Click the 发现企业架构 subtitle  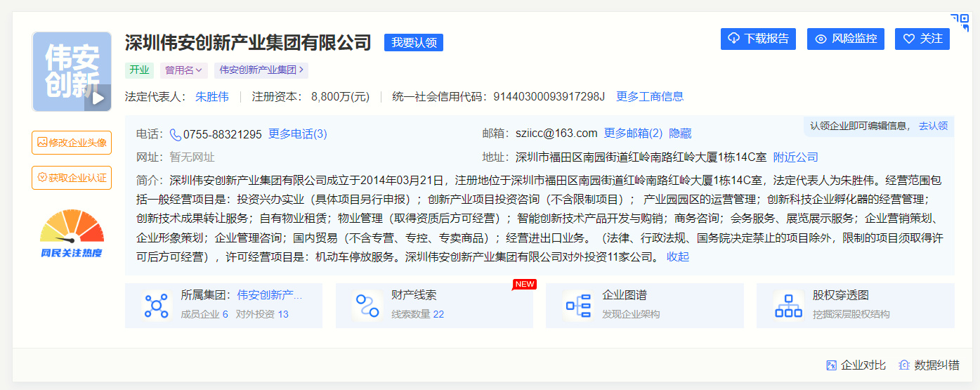coord(631,314)
